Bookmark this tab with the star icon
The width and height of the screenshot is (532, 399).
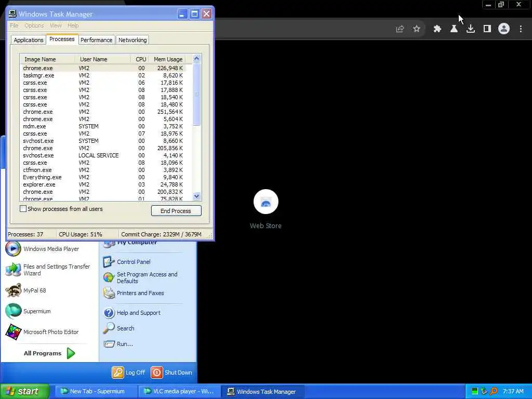(x=417, y=29)
